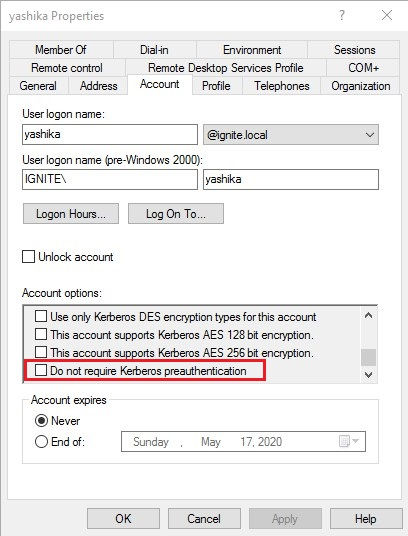Open the Logon Hours dialog
Viewport: 408px width, 536px height.
pos(71,214)
